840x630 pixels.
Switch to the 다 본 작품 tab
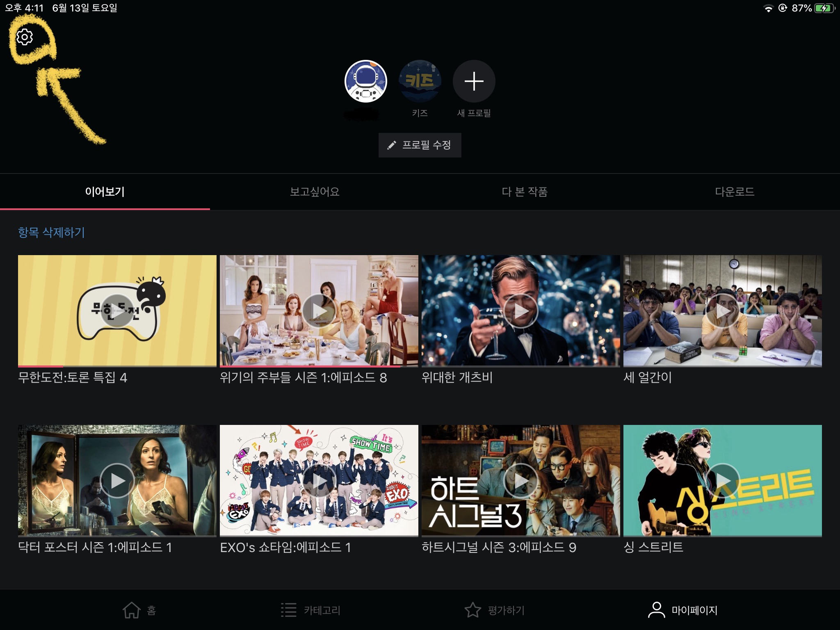[x=525, y=192]
